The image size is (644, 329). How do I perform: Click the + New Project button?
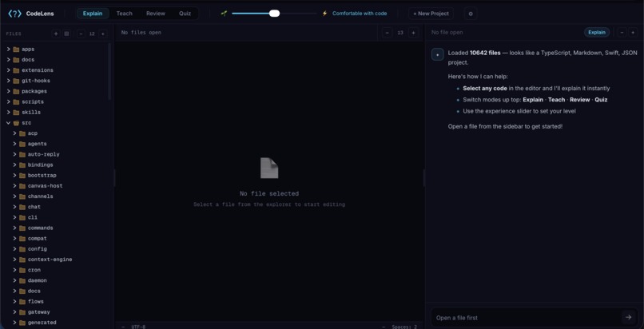tap(431, 14)
